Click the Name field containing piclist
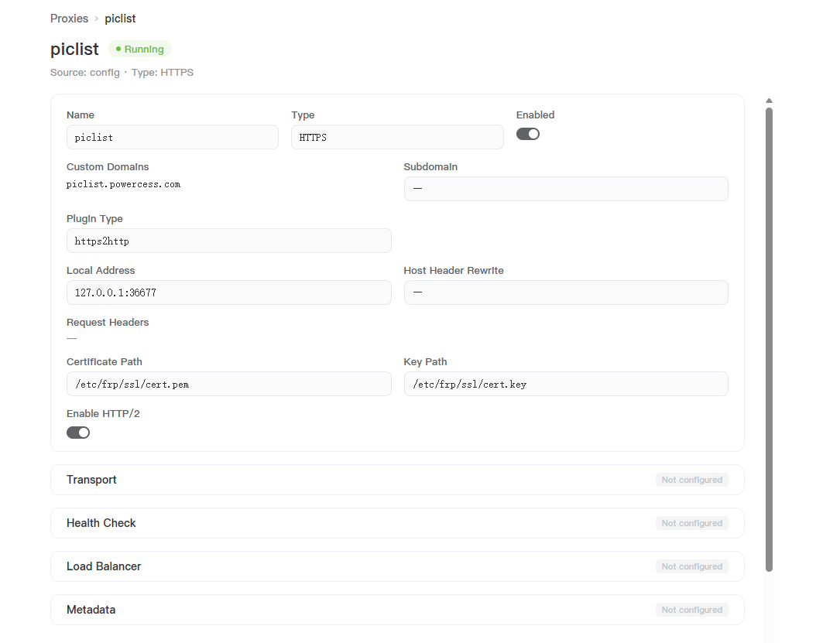Viewport: 840px width, 643px height. 173,137
